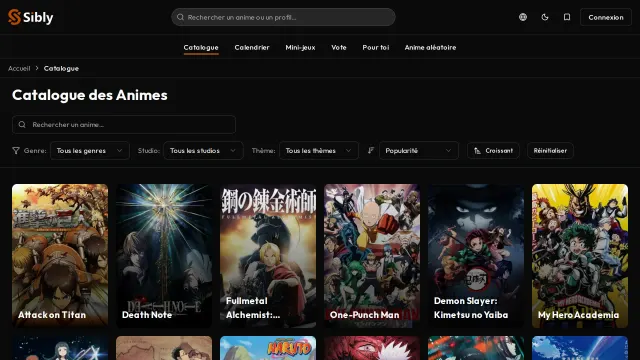This screenshot has height=360, width=640.
Task: Open the Catalogue tab
Action: pyautogui.click(x=201, y=47)
